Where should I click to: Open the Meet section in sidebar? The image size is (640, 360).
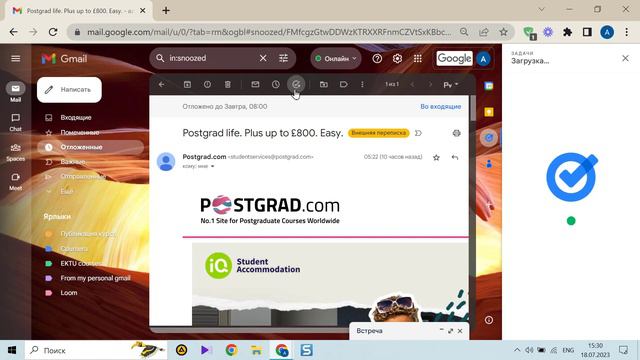click(x=16, y=182)
